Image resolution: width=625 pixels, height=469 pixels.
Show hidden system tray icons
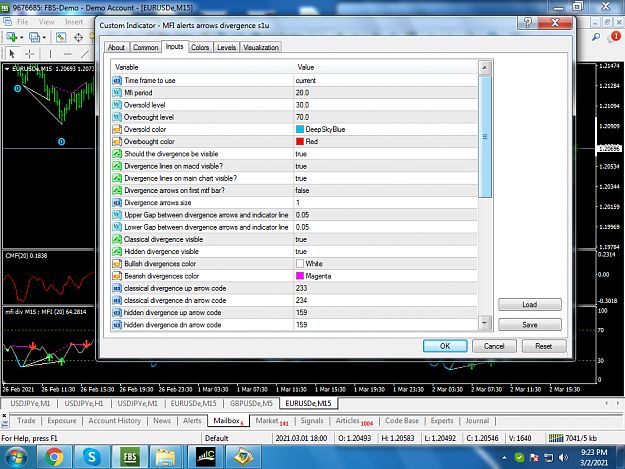[x=504, y=457]
